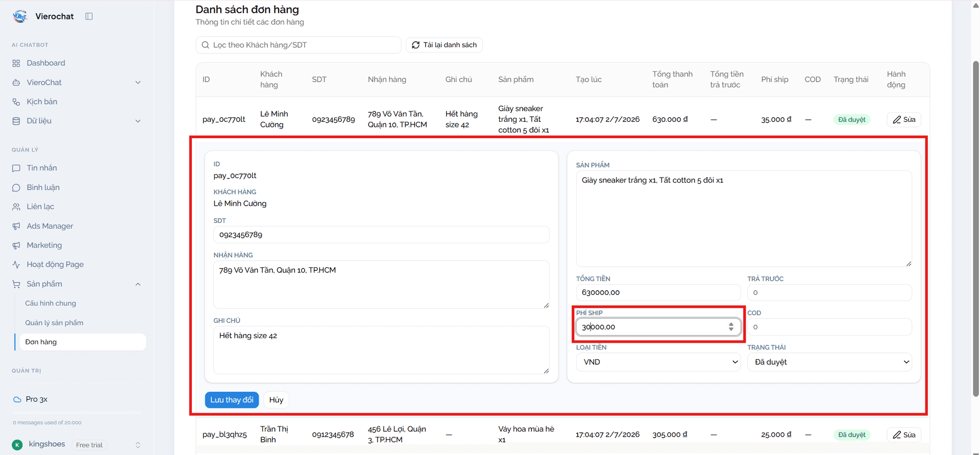Image resolution: width=980 pixels, height=455 pixels.
Task: Click the Phí ship stepper arrows
Action: (x=731, y=327)
